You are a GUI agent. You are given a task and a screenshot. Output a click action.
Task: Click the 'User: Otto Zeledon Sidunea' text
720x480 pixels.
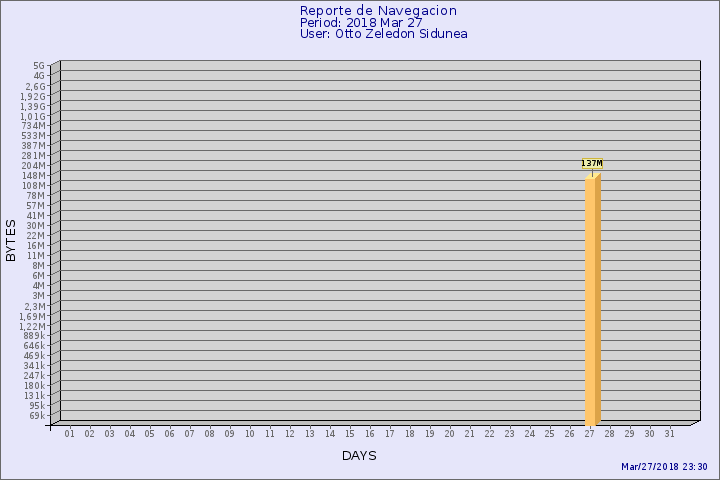tap(383, 33)
